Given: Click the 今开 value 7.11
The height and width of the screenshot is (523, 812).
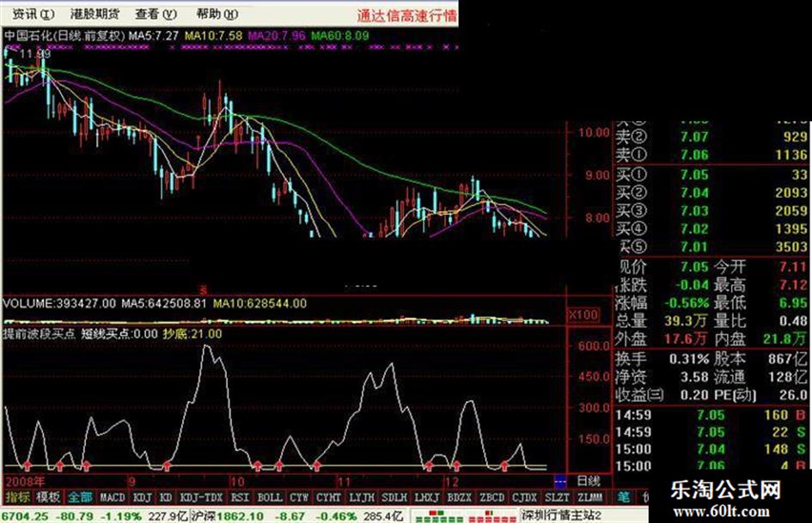Looking at the screenshot, I should click(x=793, y=267).
